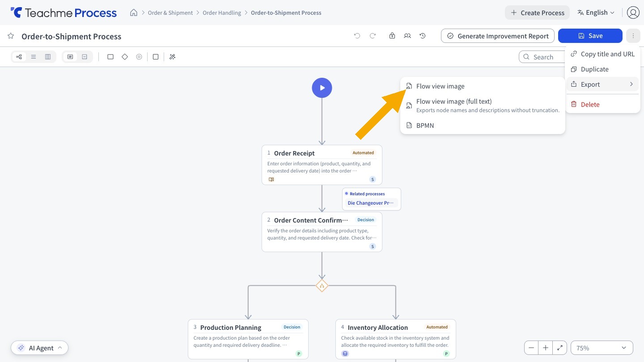Add a circular end event node
Screen dimensions: 644x362
(x=139, y=57)
